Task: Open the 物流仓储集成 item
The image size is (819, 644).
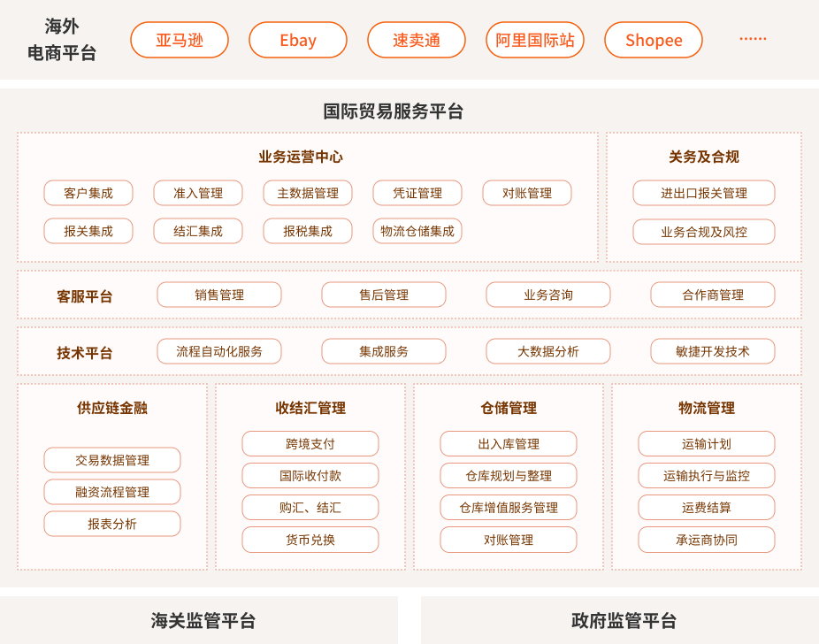Action: pyautogui.click(x=417, y=231)
